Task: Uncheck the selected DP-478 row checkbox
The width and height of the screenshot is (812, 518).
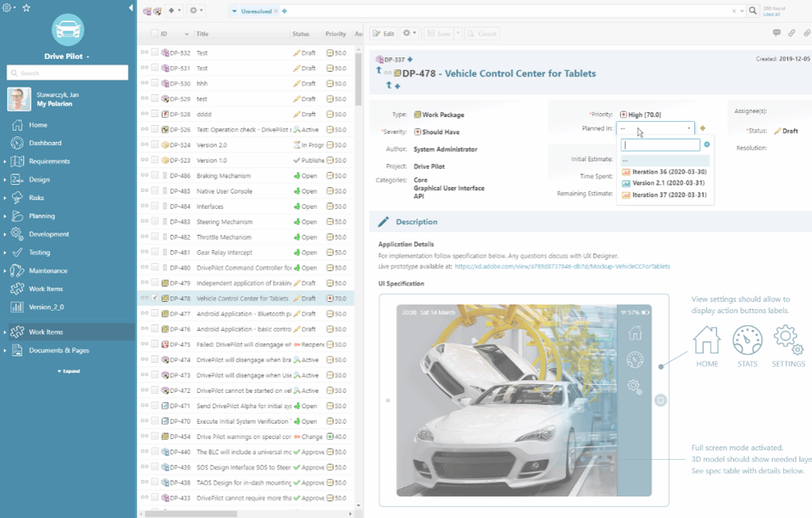Action: pyautogui.click(x=155, y=299)
